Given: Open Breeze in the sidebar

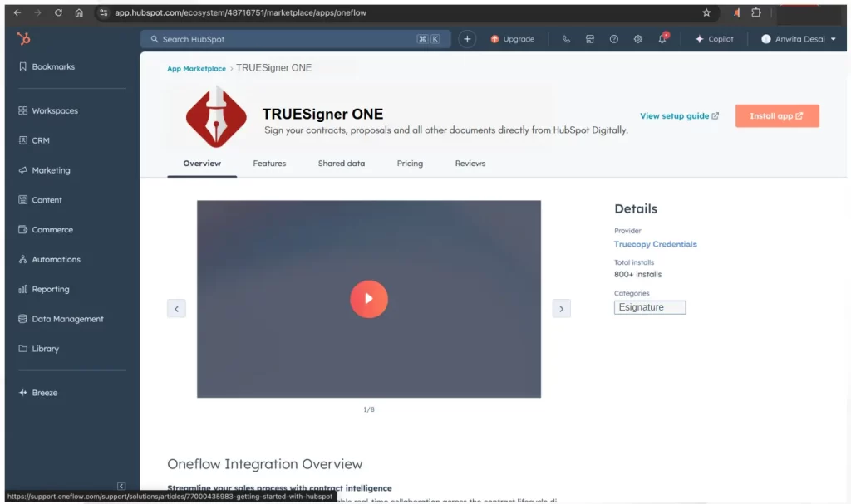Looking at the screenshot, I should tap(38, 393).
